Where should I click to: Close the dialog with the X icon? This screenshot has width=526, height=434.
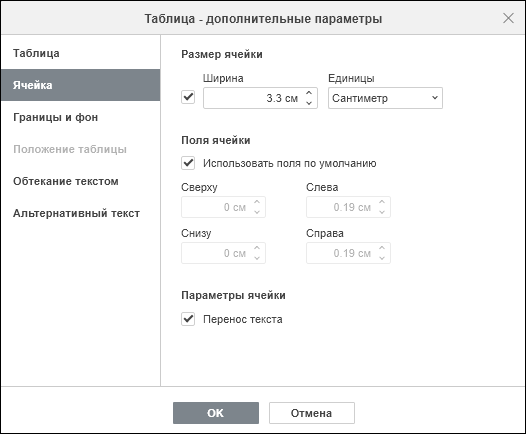[x=508, y=18]
